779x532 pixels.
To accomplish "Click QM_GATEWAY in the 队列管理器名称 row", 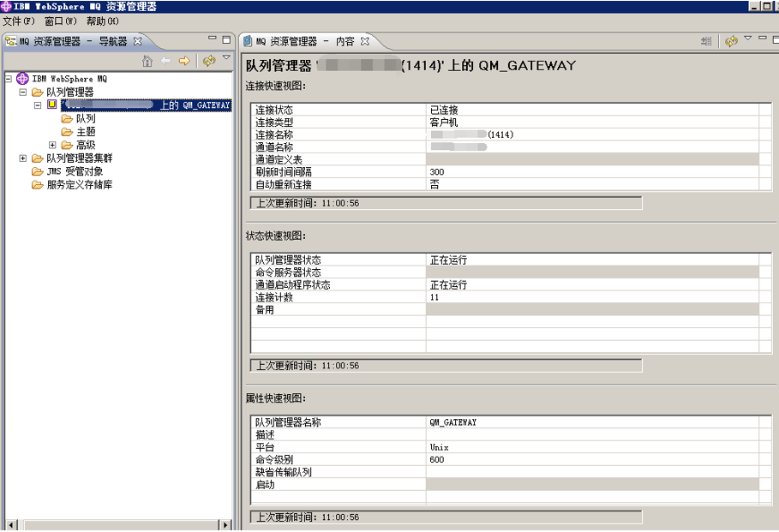I will coord(453,422).
